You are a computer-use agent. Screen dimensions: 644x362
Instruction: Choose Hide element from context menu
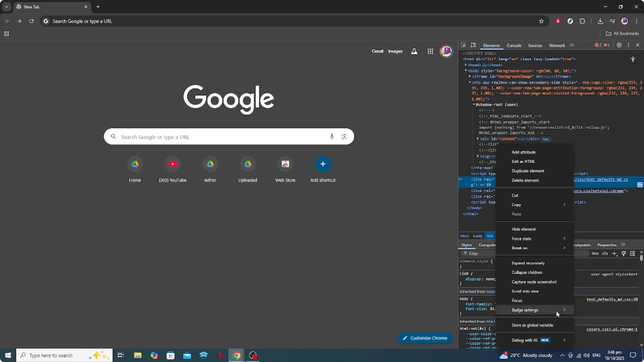(535, 229)
